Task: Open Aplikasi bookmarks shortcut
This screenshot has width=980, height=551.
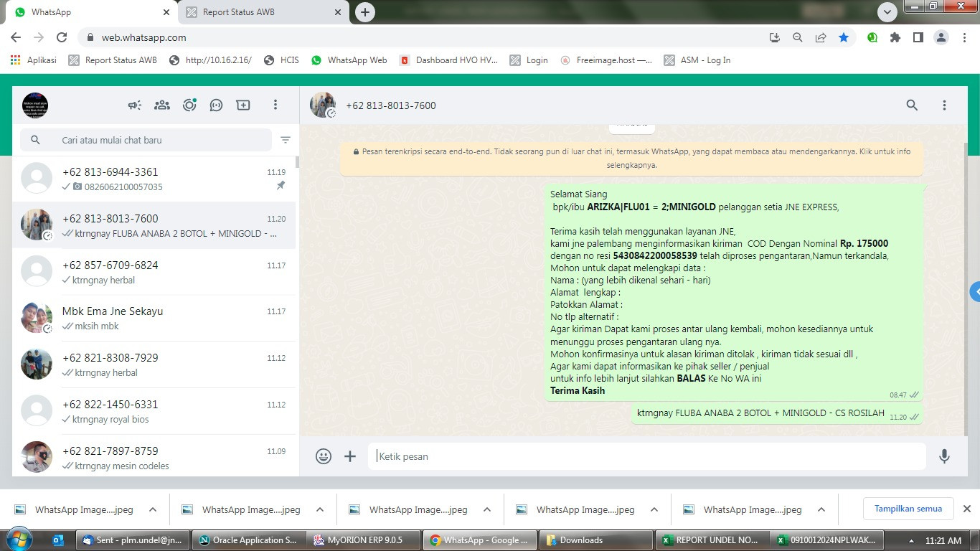Action: [x=33, y=60]
